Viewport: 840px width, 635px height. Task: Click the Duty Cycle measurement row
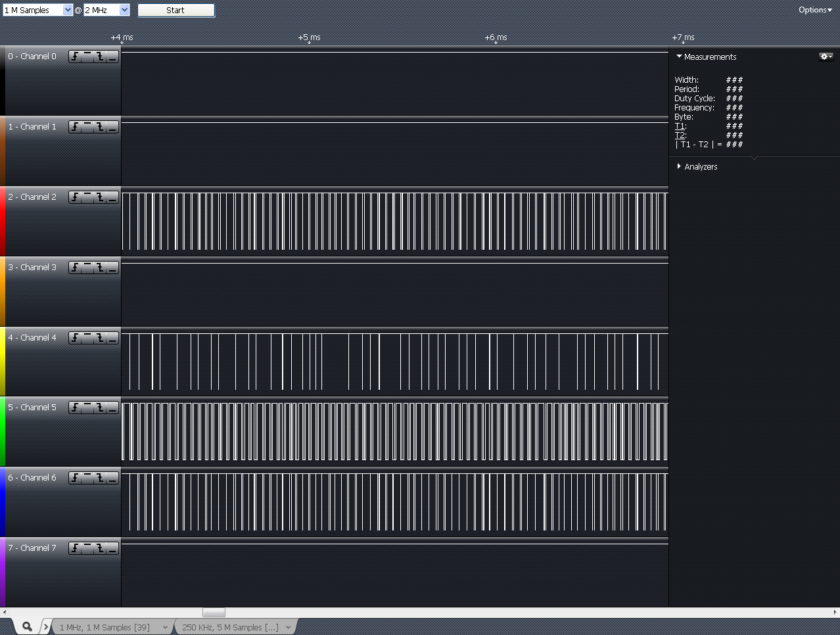click(709, 99)
